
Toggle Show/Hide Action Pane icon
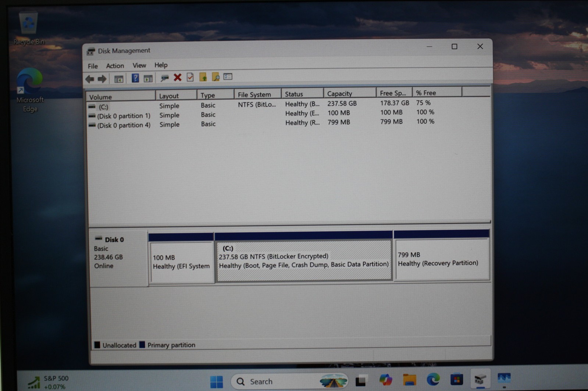[x=148, y=78]
